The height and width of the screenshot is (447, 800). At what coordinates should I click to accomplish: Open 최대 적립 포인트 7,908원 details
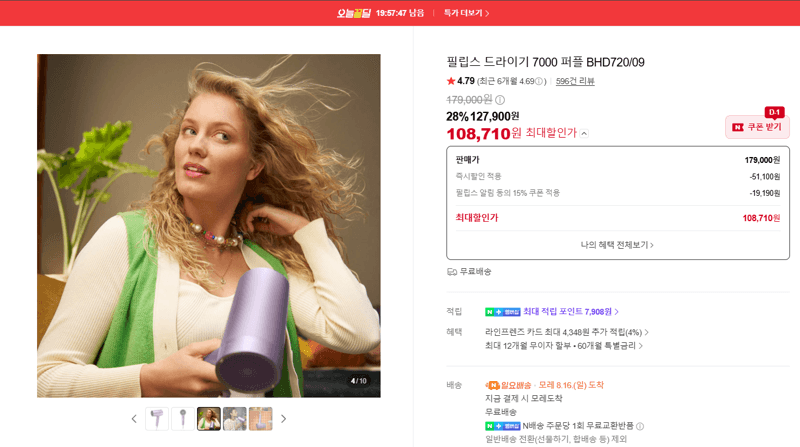point(570,312)
